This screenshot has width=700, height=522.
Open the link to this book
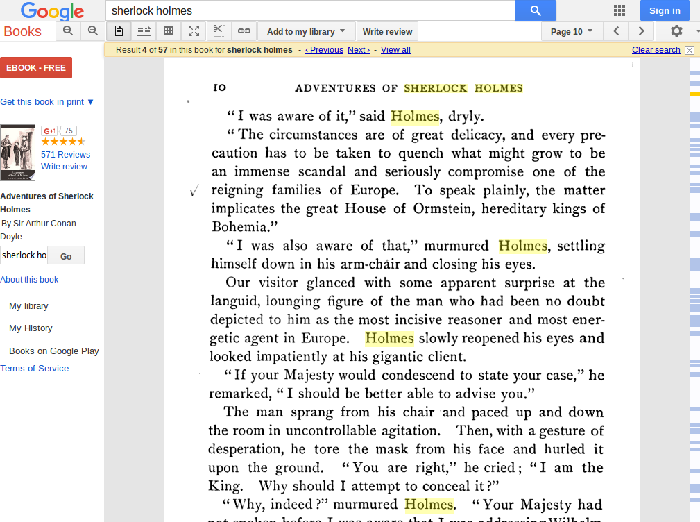[244, 31]
